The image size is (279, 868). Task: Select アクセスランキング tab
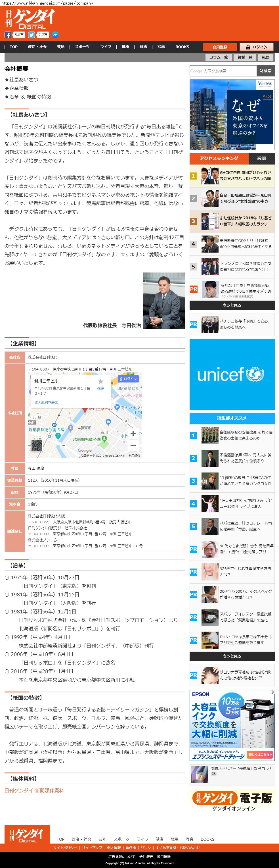point(219,158)
